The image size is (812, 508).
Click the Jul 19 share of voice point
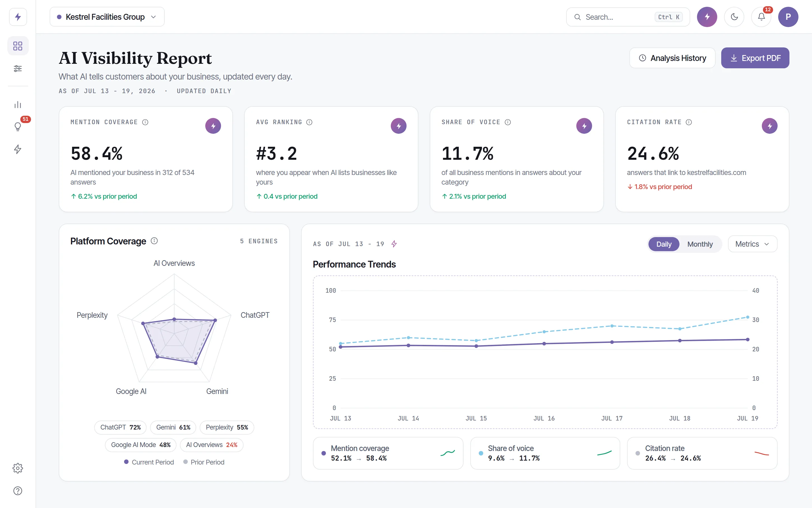pos(748,317)
